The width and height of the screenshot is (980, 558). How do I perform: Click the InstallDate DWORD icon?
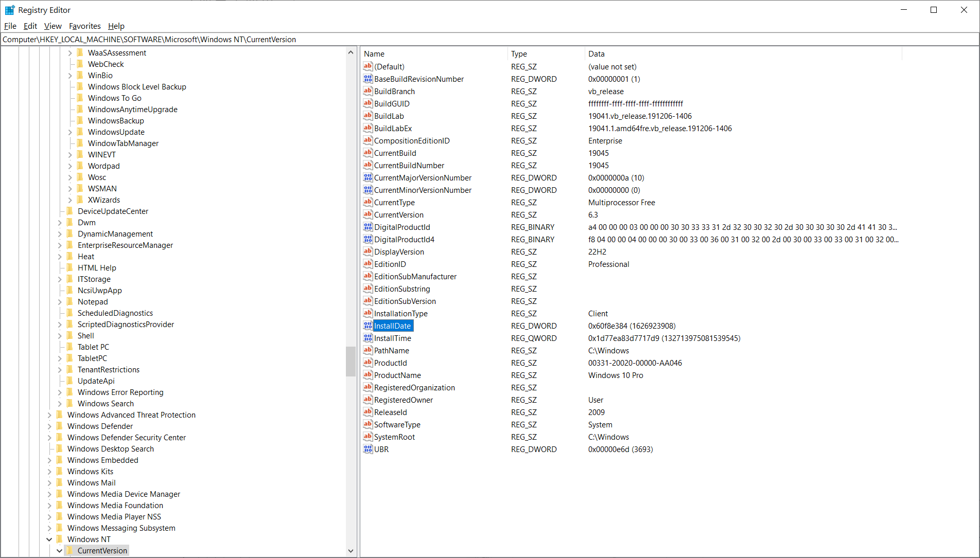[x=367, y=326]
